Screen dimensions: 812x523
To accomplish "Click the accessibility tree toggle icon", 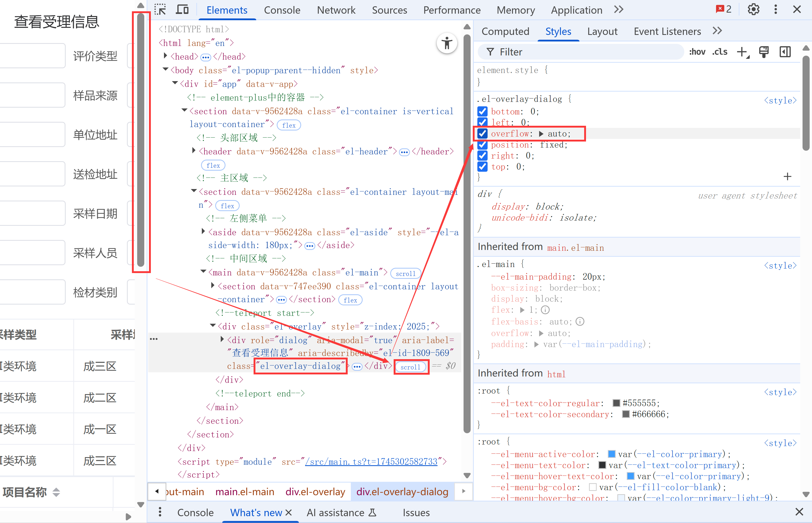I will [x=447, y=44].
